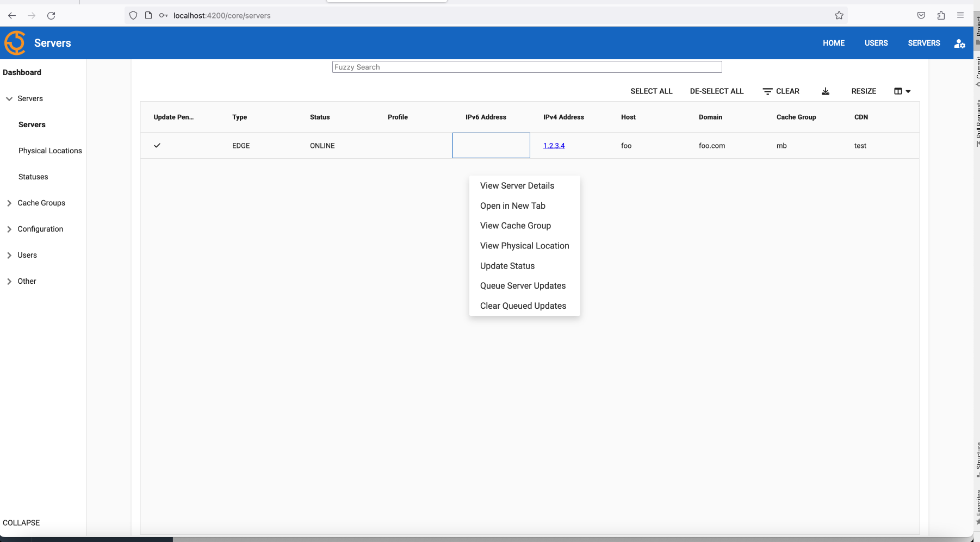Select Queue Server Updates in the menu

click(x=523, y=285)
